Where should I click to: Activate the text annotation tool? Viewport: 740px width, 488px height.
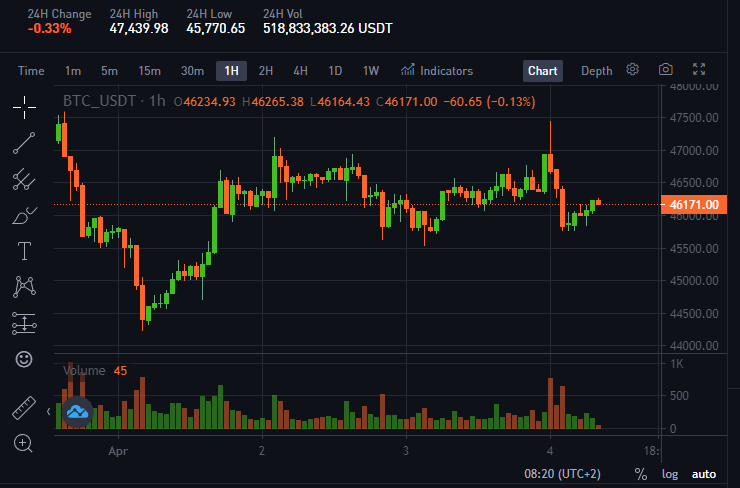(x=24, y=251)
